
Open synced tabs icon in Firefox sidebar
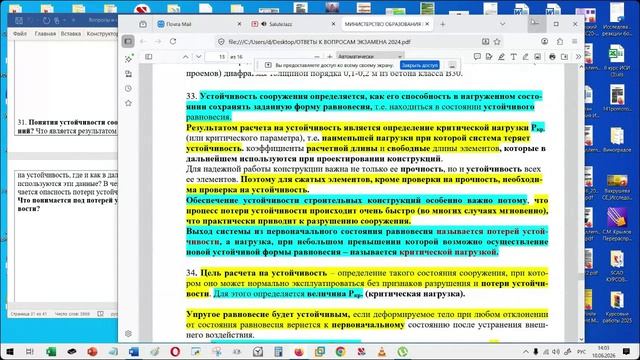[128, 74]
